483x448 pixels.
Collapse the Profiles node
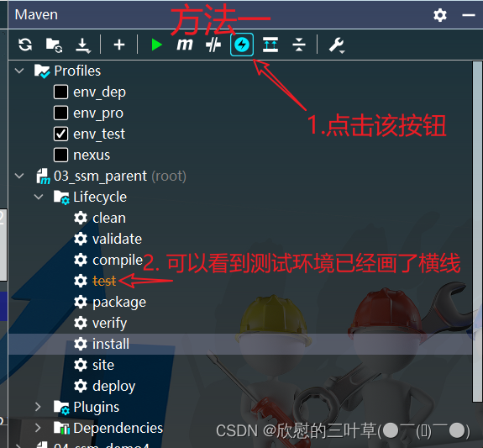coord(19,71)
